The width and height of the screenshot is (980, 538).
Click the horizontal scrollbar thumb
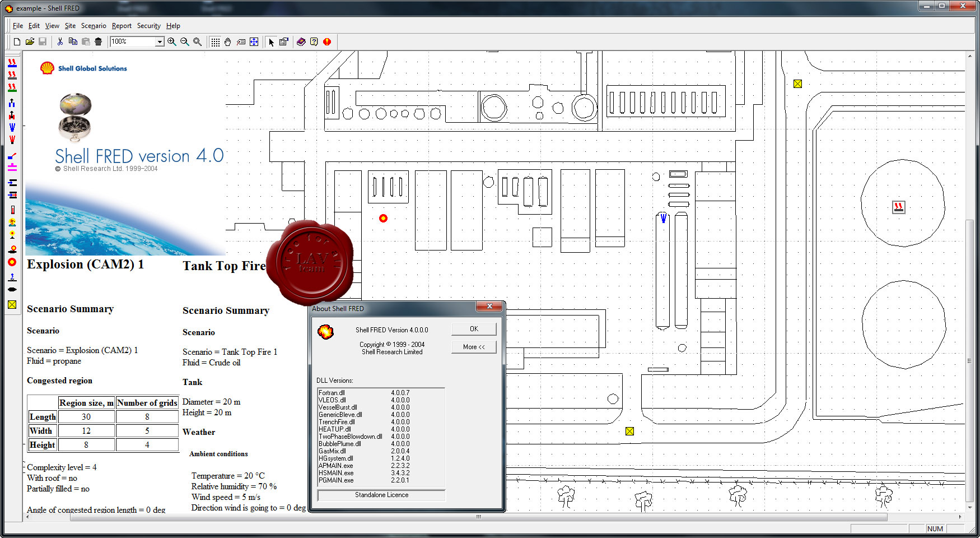pos(478,517)
